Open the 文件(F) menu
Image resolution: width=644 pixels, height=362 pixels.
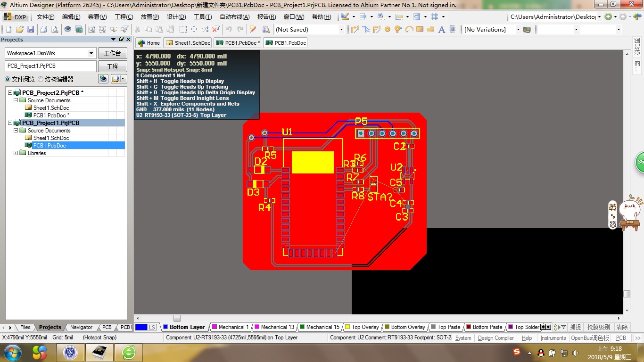tap(46, 16)
